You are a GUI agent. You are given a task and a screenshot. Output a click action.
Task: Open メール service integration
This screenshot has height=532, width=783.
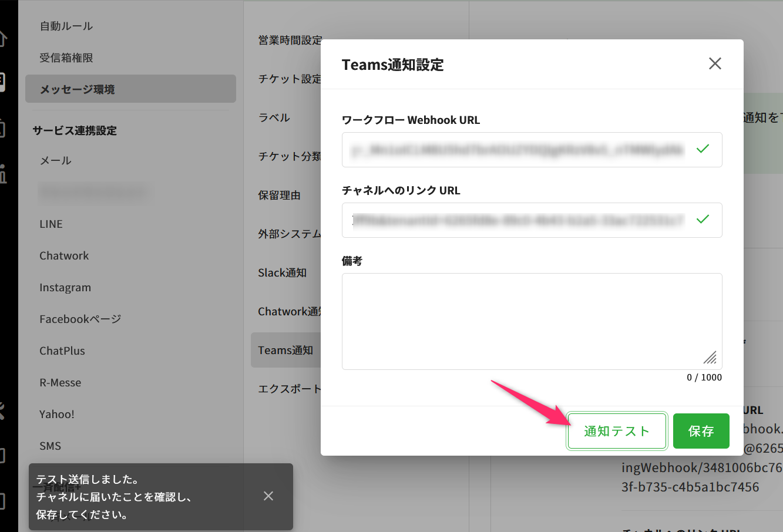tap(55, 160)
